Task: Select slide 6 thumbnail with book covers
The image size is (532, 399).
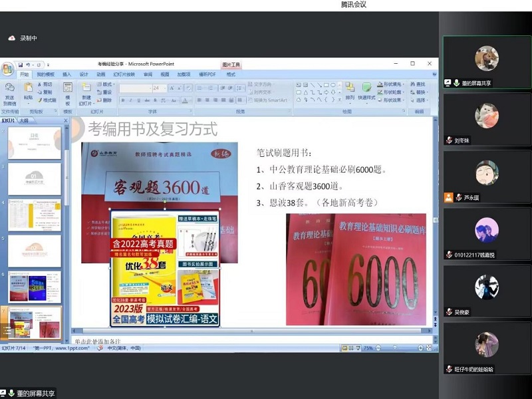Action: click(35, 287)
